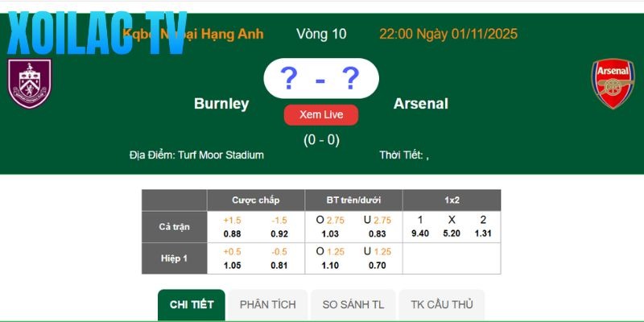Click the Xoilac TV logo
This screenshot has height=322, width=644.
(97, 34)
